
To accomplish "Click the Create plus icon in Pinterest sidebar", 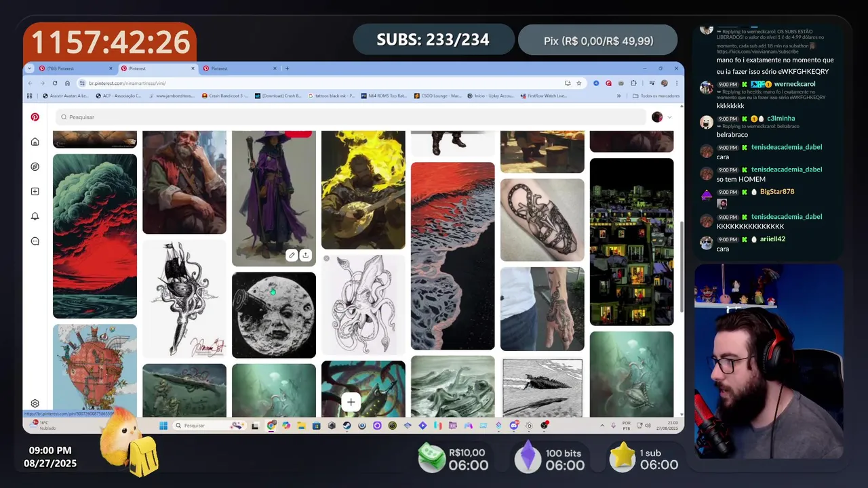I will pyautogui.click(x=35, y=192).
